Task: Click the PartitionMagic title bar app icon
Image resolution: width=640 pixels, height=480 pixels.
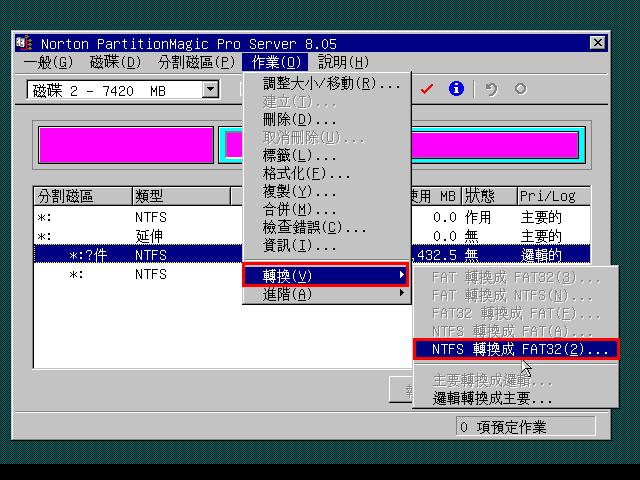Action: pyautogui.click(x=24, y=43)
